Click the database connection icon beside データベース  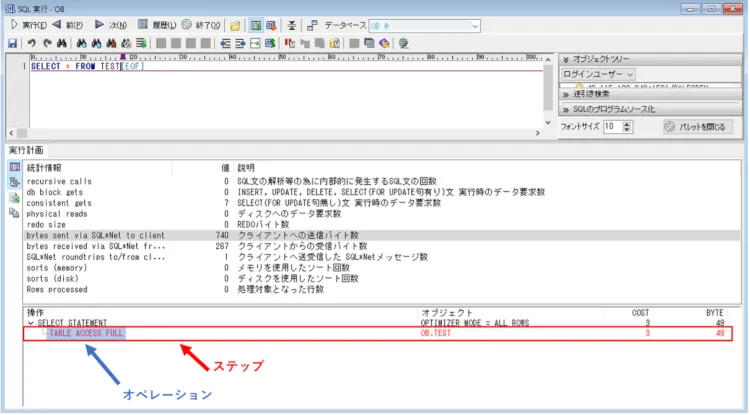click(x=312, y=26)
